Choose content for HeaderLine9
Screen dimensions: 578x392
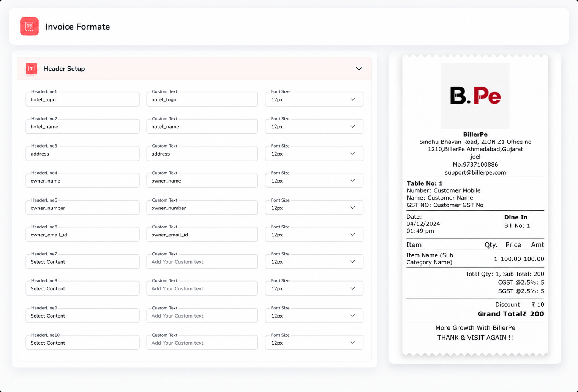point(82,316)
